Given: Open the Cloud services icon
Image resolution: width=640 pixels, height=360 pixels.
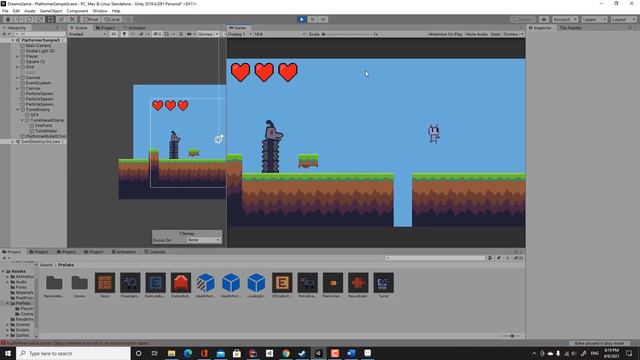Looking at the screenshot, I should click(x=544, y=19).
